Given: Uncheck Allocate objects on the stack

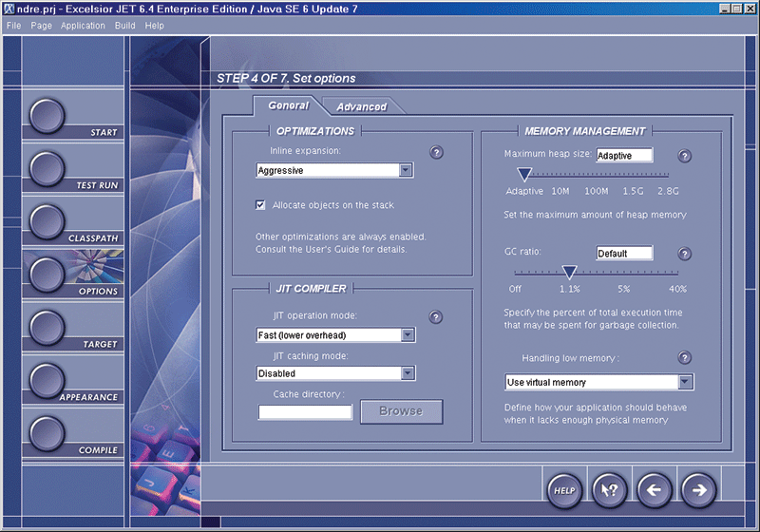Looking at the screenshot, I should click(x=261, y=205).
